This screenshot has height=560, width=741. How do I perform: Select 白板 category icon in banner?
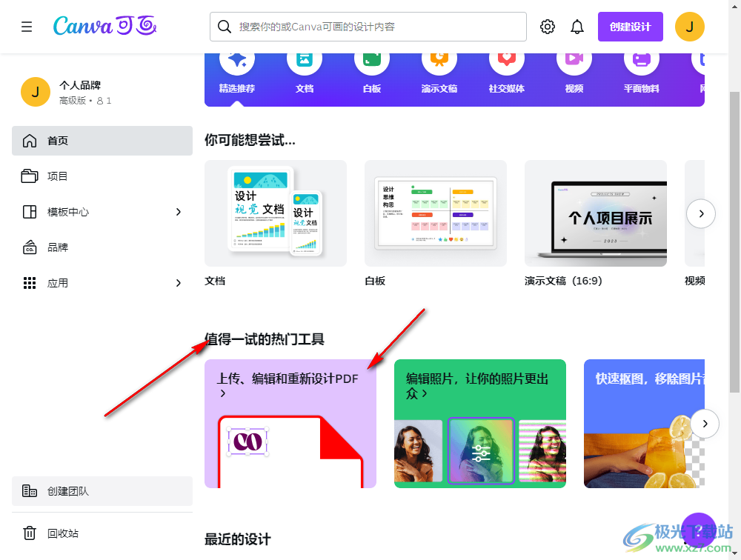[372, 61]
